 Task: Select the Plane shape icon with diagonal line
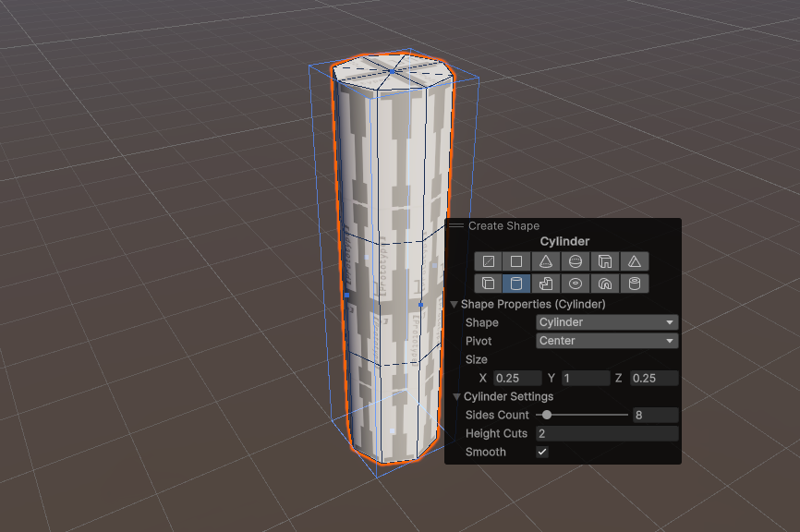[489, 261]
